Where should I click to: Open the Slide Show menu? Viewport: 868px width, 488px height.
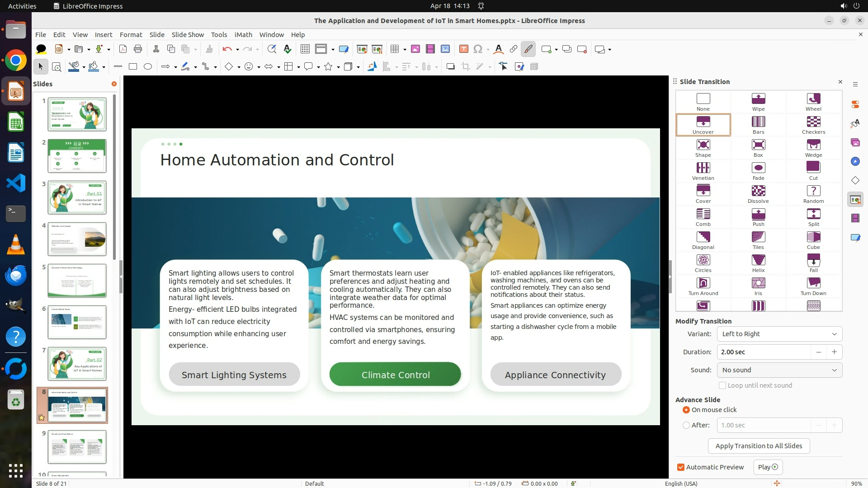(188, 35)
